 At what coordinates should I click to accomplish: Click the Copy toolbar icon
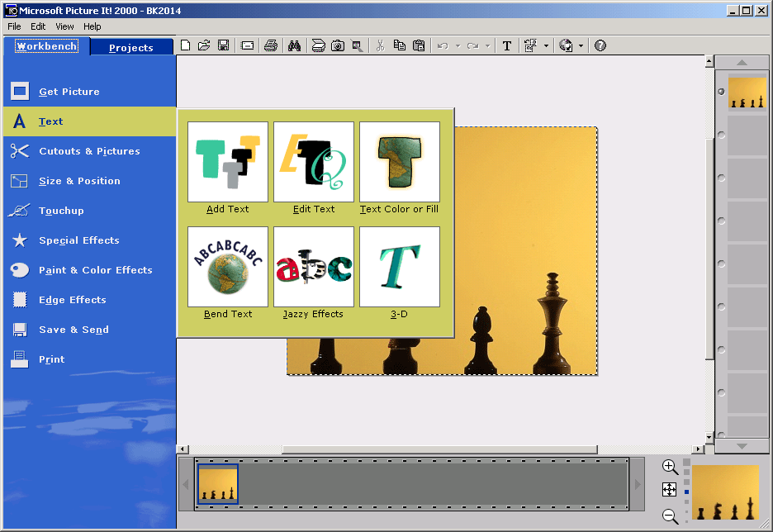click(400, 46)
